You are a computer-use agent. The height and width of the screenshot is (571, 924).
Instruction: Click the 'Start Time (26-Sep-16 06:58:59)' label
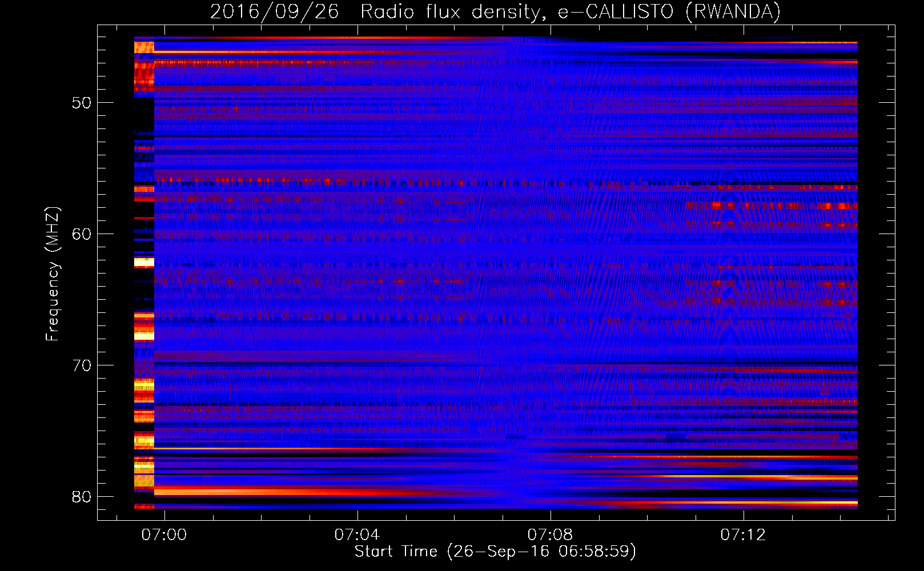tap(495, 551)
